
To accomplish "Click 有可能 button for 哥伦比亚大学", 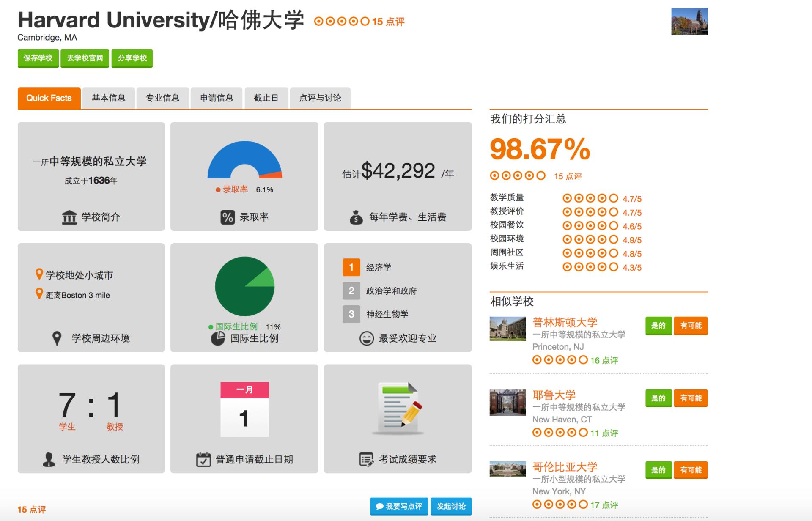I will (x=691, y=470).
